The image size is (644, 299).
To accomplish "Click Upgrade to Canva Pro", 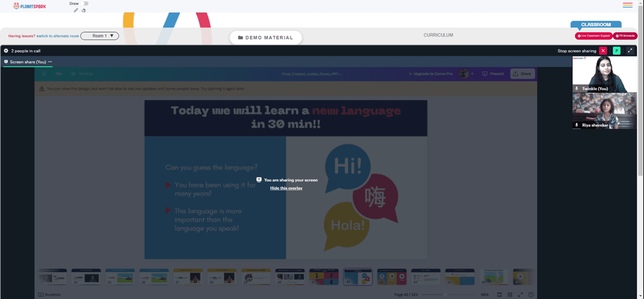I will point(430,74).
